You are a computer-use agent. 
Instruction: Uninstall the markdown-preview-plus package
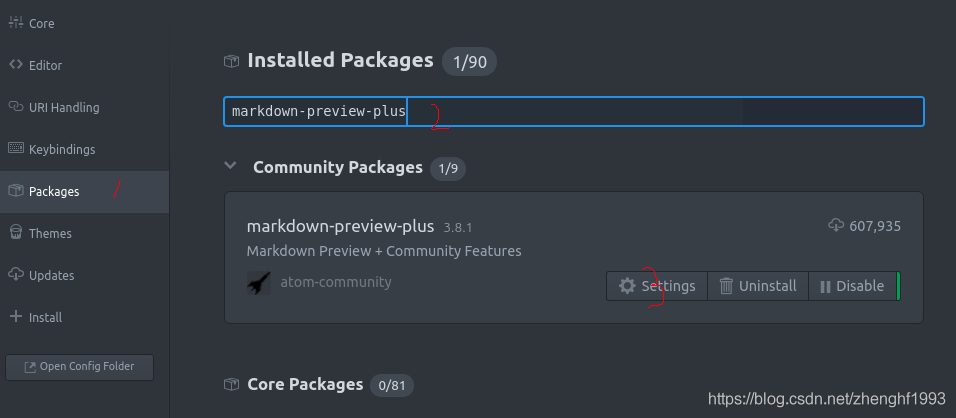(x=758, y=286)
